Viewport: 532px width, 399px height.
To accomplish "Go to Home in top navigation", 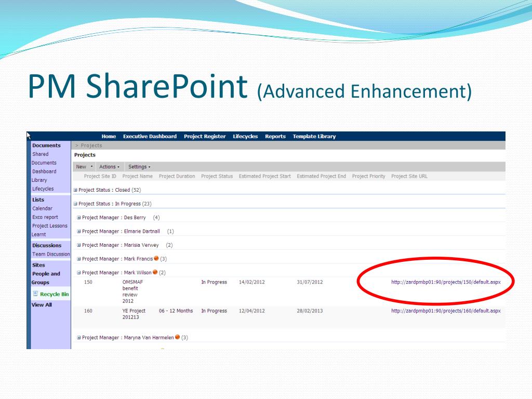I will pos(109,137).
